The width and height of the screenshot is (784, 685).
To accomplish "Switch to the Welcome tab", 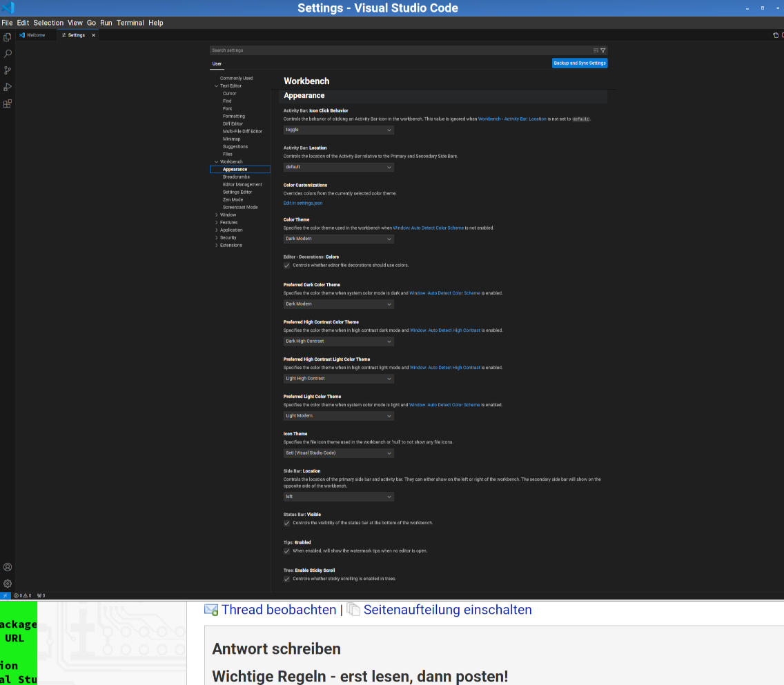I will (36, 35).
